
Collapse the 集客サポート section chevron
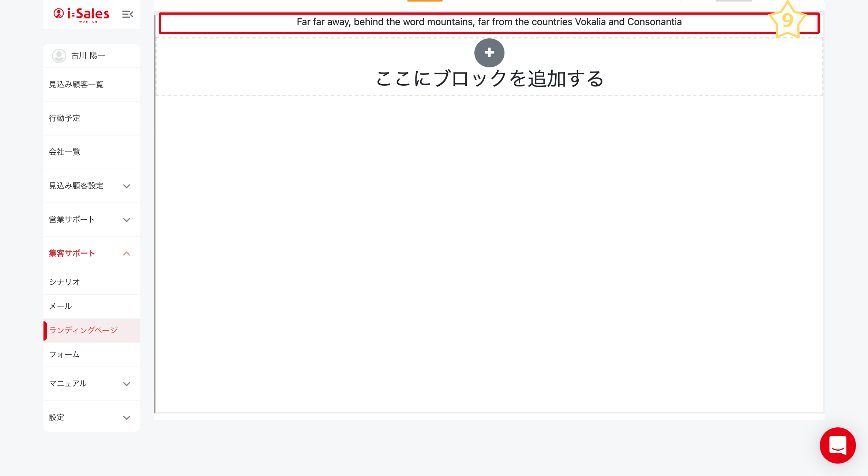tap(127, 253)
